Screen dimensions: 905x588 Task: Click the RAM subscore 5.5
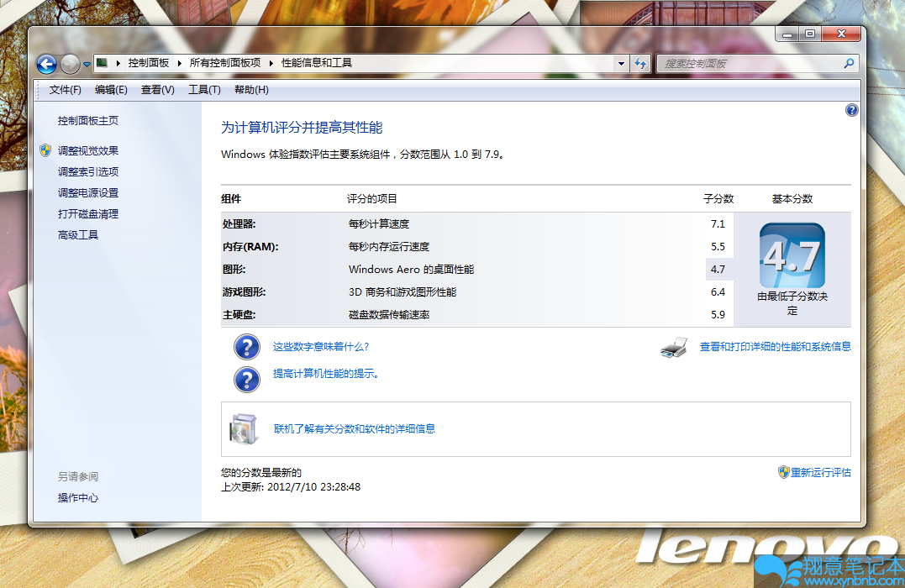[718, 247]
